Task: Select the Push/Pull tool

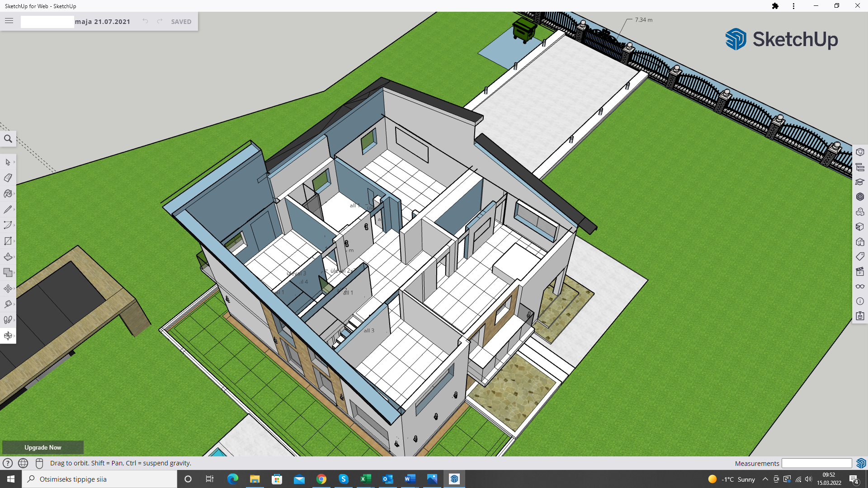Action: tap(8, 257)
